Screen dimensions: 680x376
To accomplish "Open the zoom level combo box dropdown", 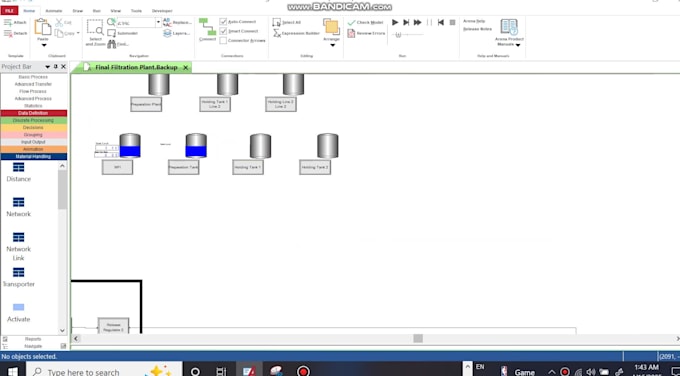I will (x=158, y=22).
